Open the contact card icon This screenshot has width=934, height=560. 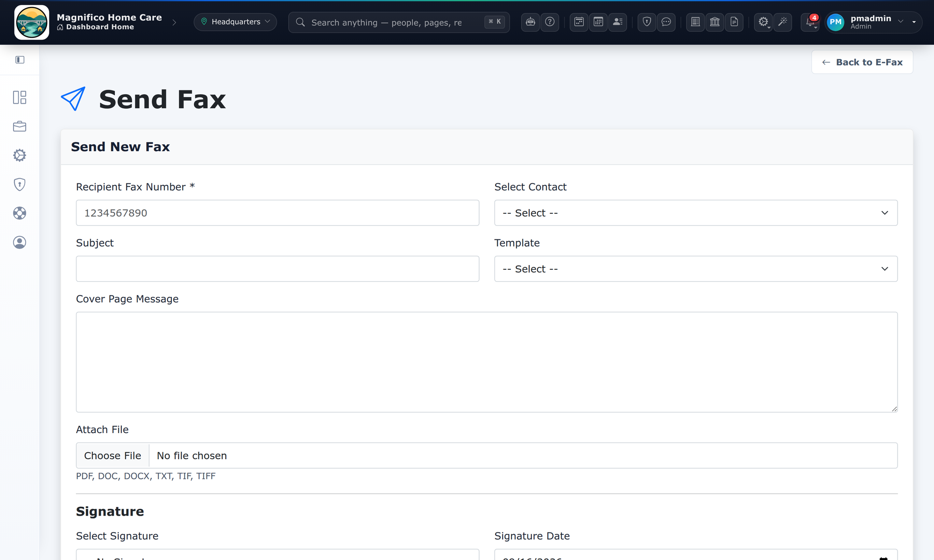click(x=618, y=22)
